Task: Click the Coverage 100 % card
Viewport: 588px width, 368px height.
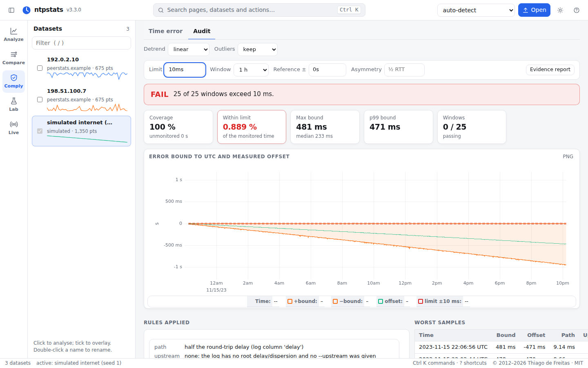Action: pyautogui.click(x=178, y=127)
